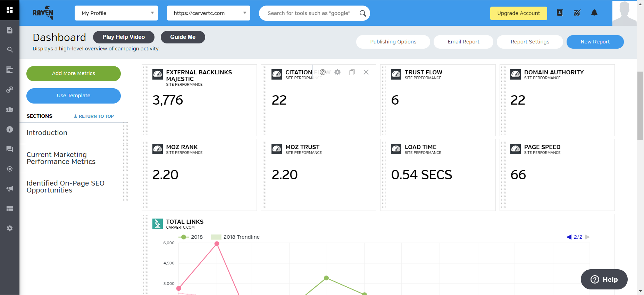Click the Return to Top link

tap(94, 116)
